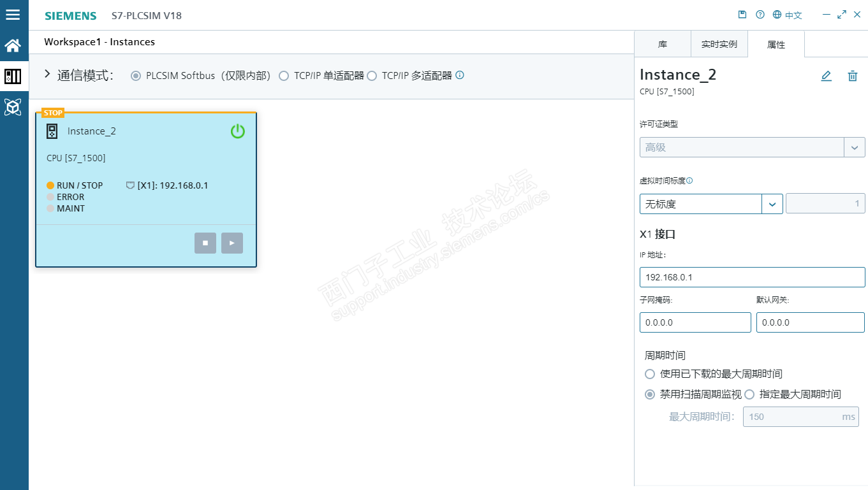Switch to the 库 tab
Image resolution: width=868 pixels, height=490 pixels.
click(663, 45)
